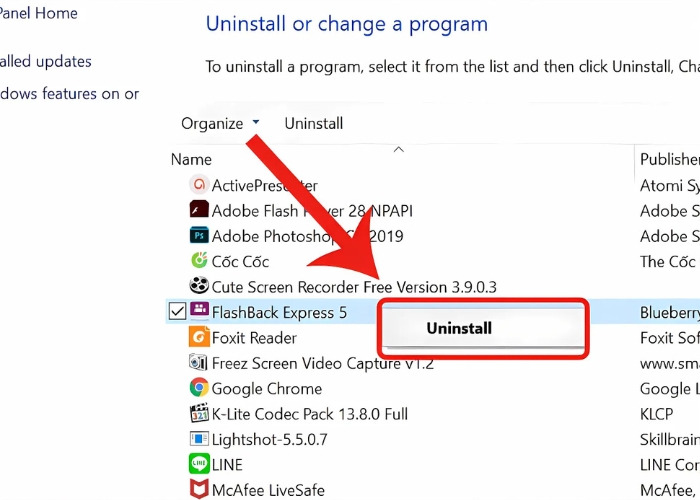Viewport: 700px width, 500px height.
Task: Sort by the Publisher column header
Action: point(668,159)
